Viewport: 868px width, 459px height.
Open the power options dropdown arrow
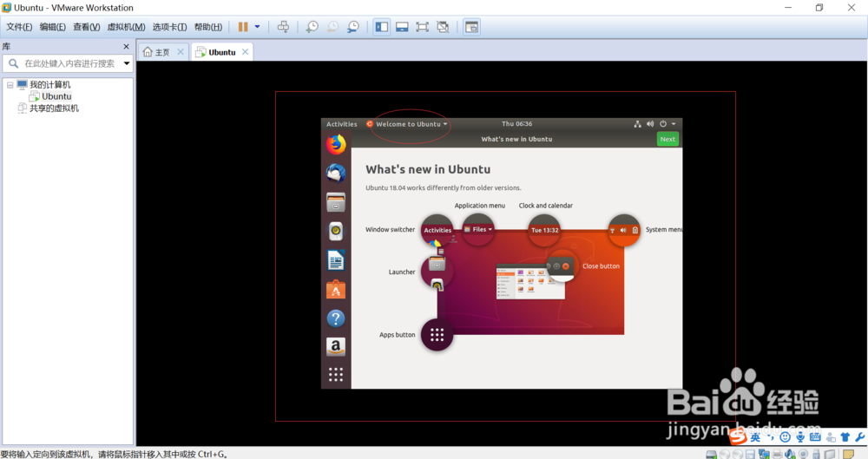point(258,27)
